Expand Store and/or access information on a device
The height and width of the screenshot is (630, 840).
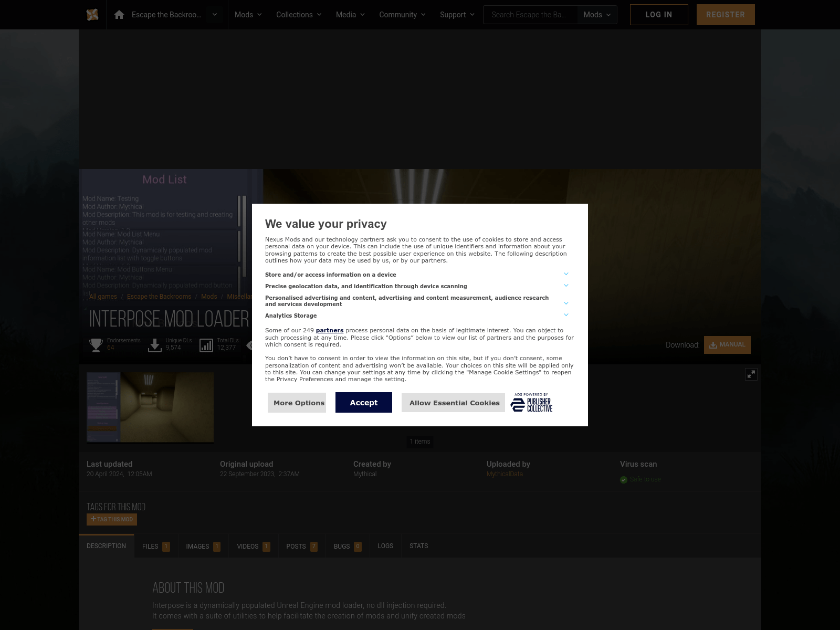(566, 274)
